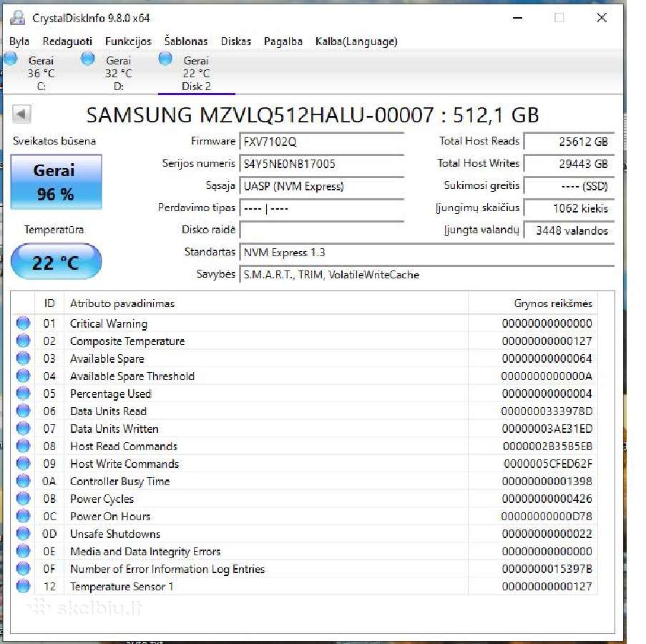This screenshot has width=646, height=644.
Task: Close the CrystalDiskInfo window
Action: click(602, 18)
